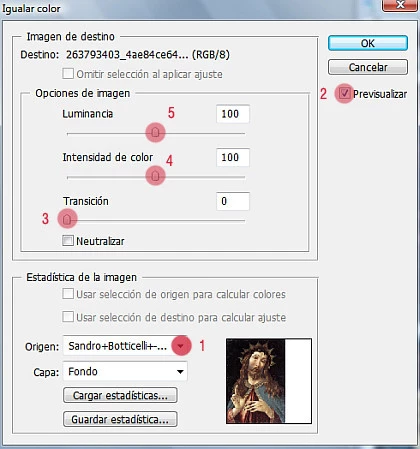Click Cargar estadísticas button
The height and width of the screenshot is (449, 420).
120,395
